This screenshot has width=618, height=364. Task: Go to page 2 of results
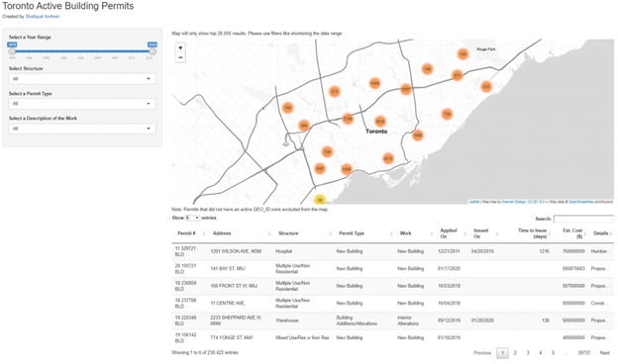(x=515, y=353)
